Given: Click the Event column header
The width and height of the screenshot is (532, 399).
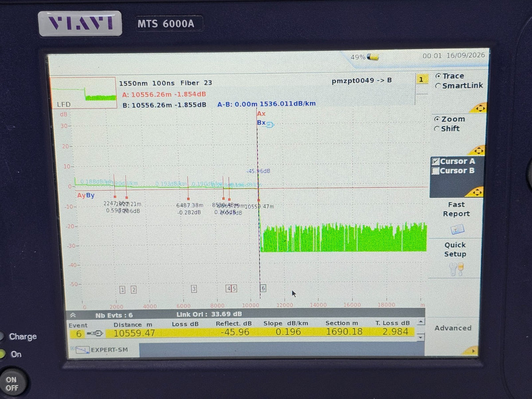Looking at the screenshot, I should coord(78,325).
